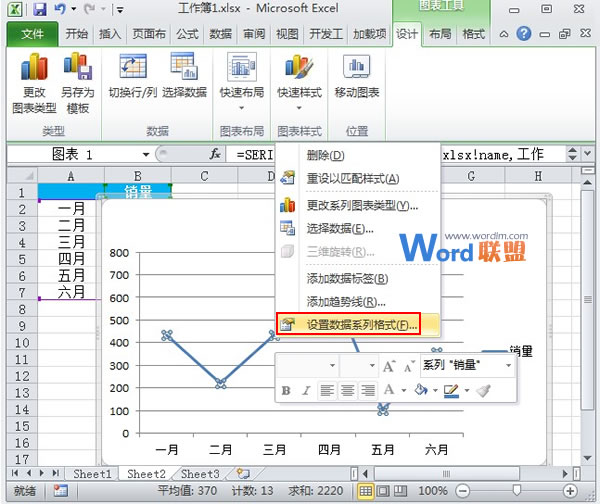Click Switch Row/Column (切换行/列)
The height and width of the screenshot is (504, 600).
(x=132, y=76)
